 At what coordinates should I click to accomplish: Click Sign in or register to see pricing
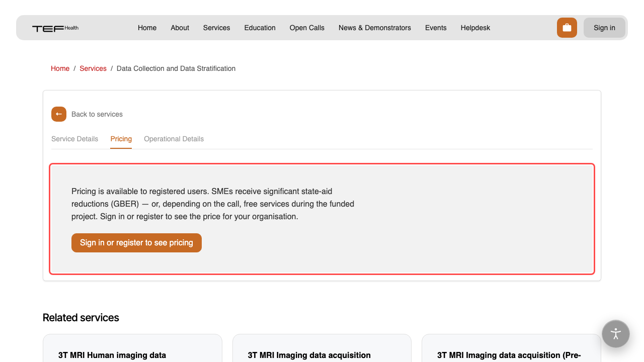(x=136, y=243)
